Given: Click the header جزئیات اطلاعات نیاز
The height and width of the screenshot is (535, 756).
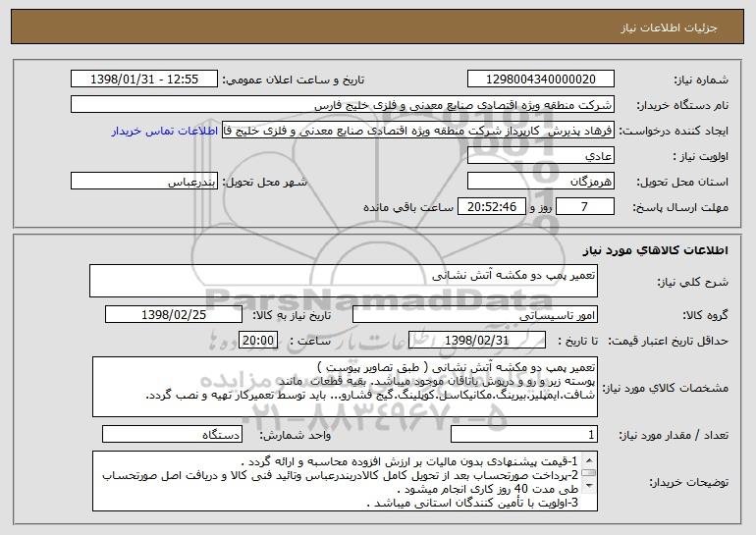Looking at the screenshot, I should point(669,27).
